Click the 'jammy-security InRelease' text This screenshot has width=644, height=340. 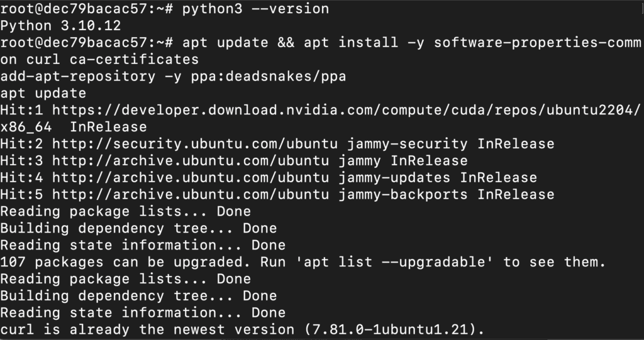[447, 144]
